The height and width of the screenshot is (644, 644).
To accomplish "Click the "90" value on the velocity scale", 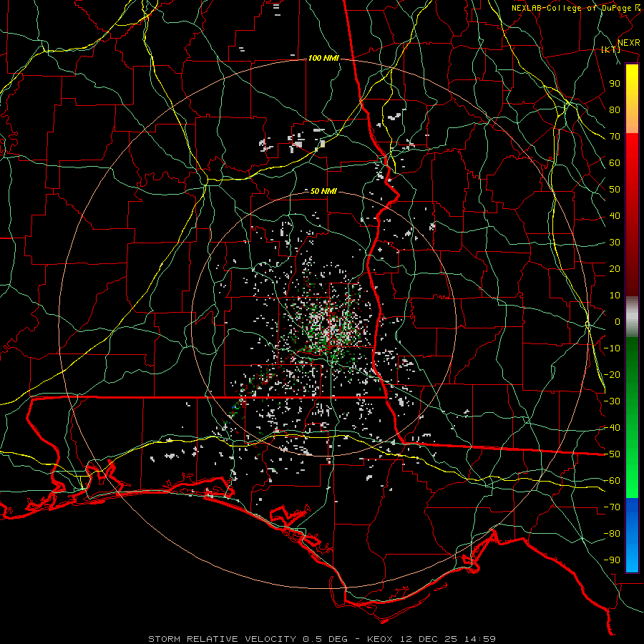I will 615,84.
